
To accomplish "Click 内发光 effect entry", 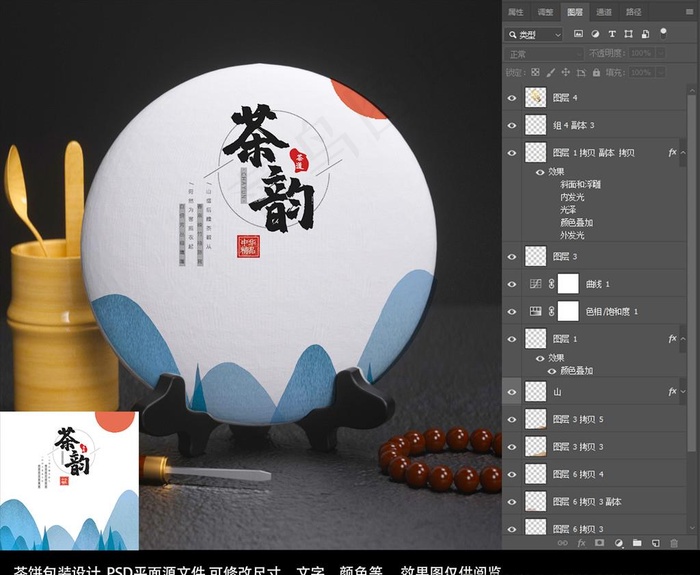I will coord(572,197).
